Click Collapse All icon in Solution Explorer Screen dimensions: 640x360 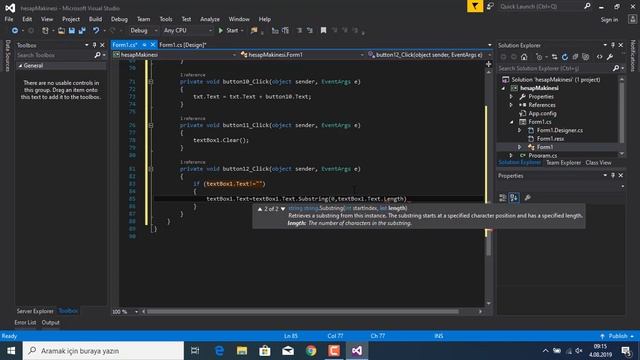(x=575, y=57)
